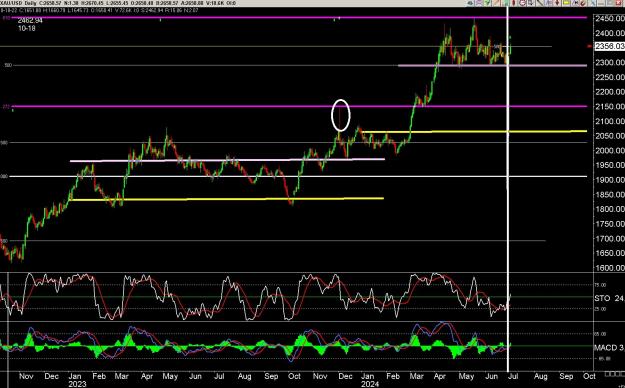
Task: Click the 2462.94 price annotation
Action: click(x=30, y=21)
